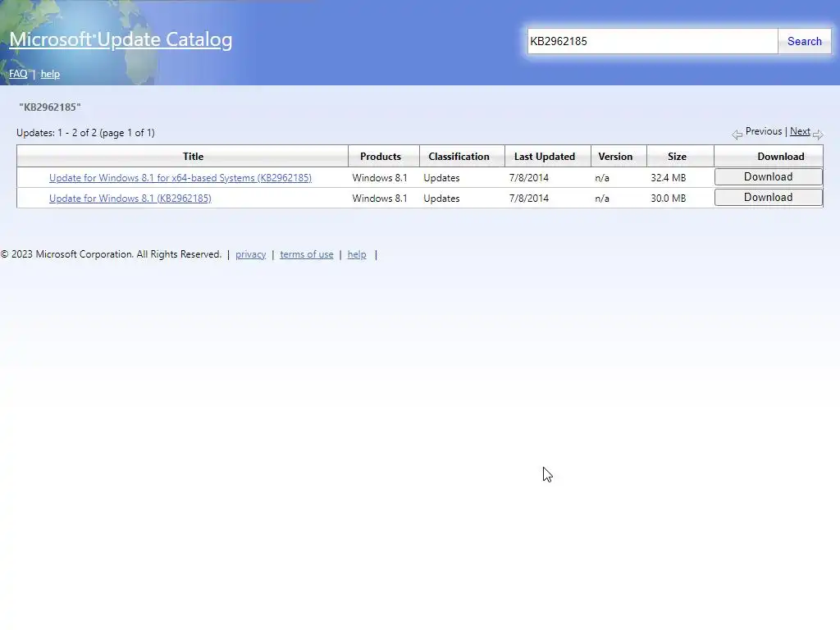
Task: Click the "KB2962185" search results heading
Action: 50,107
